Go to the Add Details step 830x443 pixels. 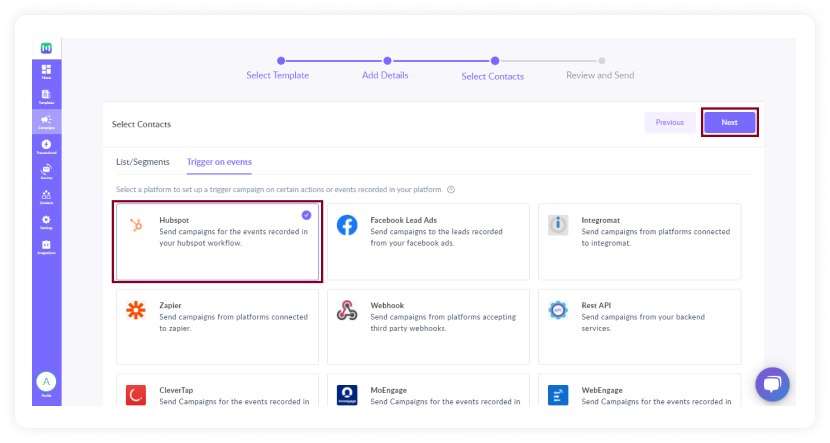pyautogui.click(x=385, y=75)
